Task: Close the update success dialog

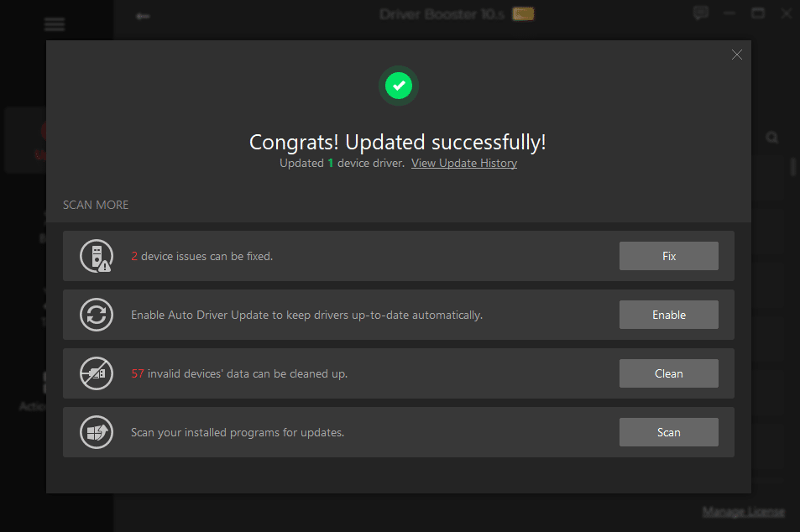Action: coord(736,55)
